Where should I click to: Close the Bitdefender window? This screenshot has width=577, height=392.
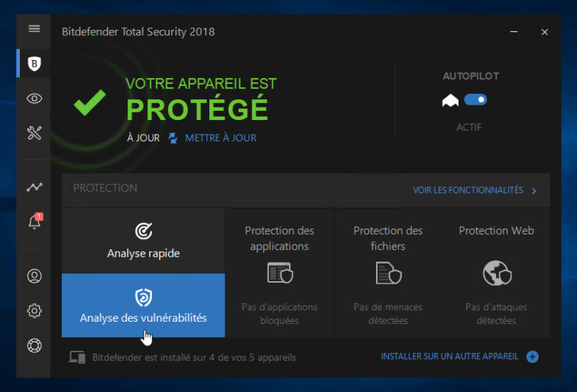point(545,32)
